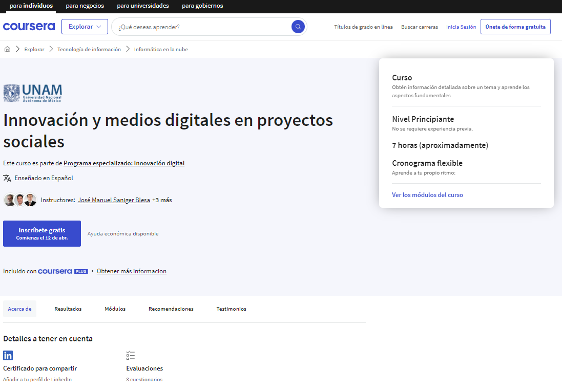Select the 'para individuos' tab
562x392 pixels.
coord(31,6)
